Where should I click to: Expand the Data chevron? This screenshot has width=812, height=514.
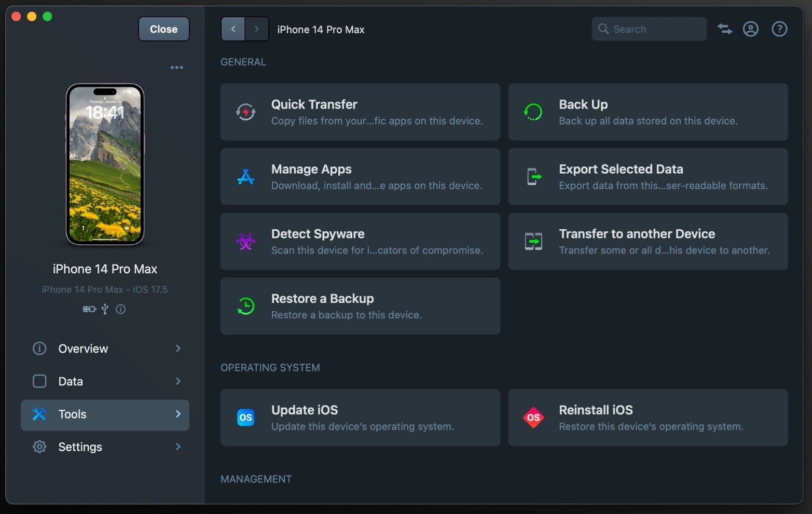178,381
